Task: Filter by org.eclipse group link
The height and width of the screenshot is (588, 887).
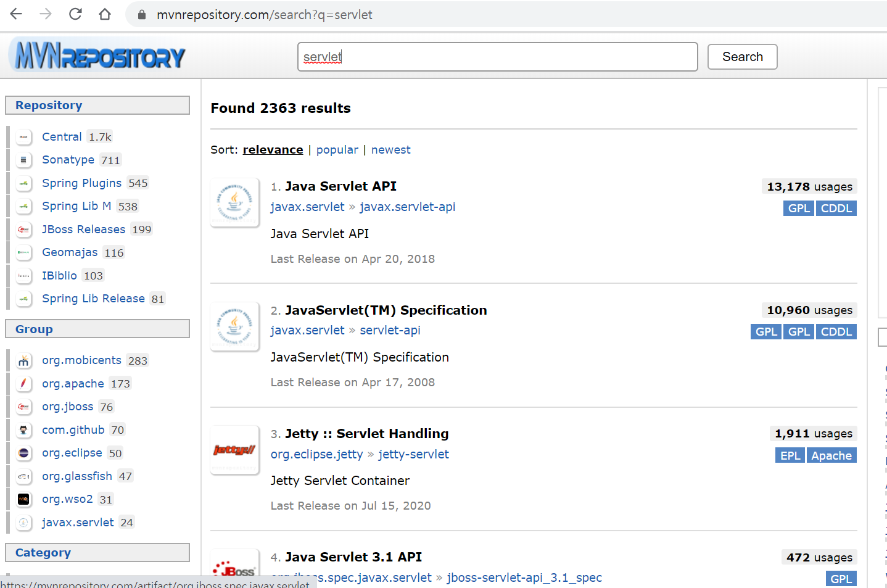Action: pos(72,453)
